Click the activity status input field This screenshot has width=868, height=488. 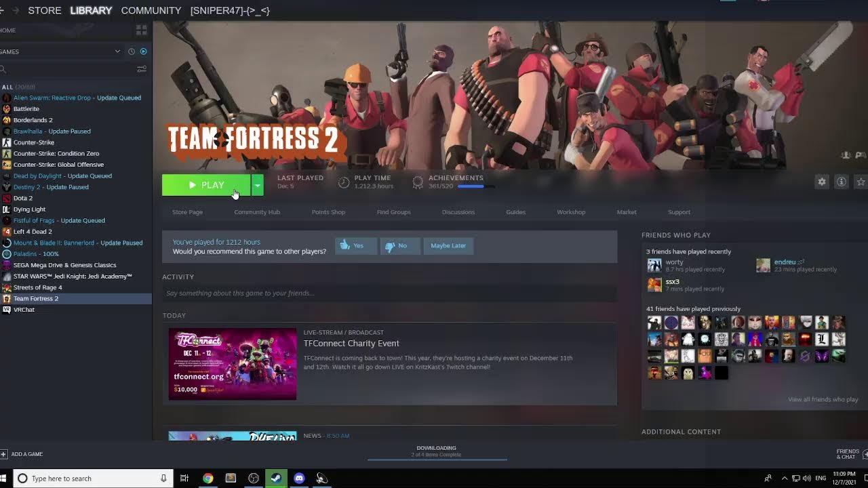click(389, 293)
